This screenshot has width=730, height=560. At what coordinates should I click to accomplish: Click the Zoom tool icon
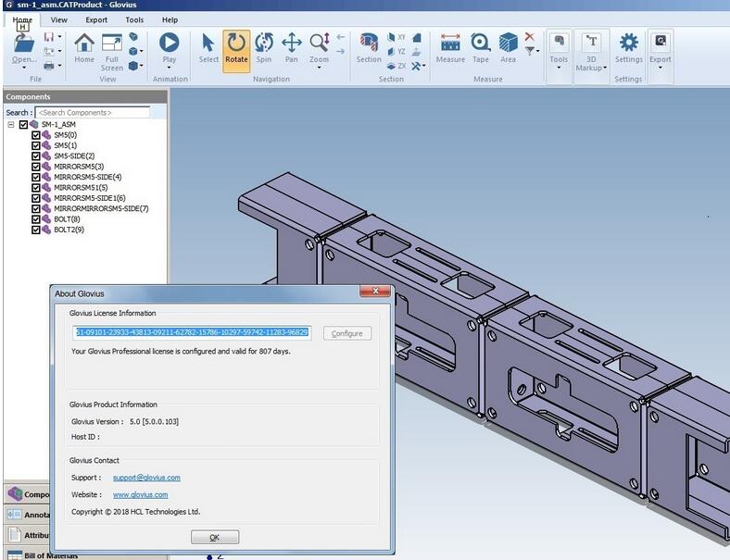pyautogui.click(x=320, y=43)
